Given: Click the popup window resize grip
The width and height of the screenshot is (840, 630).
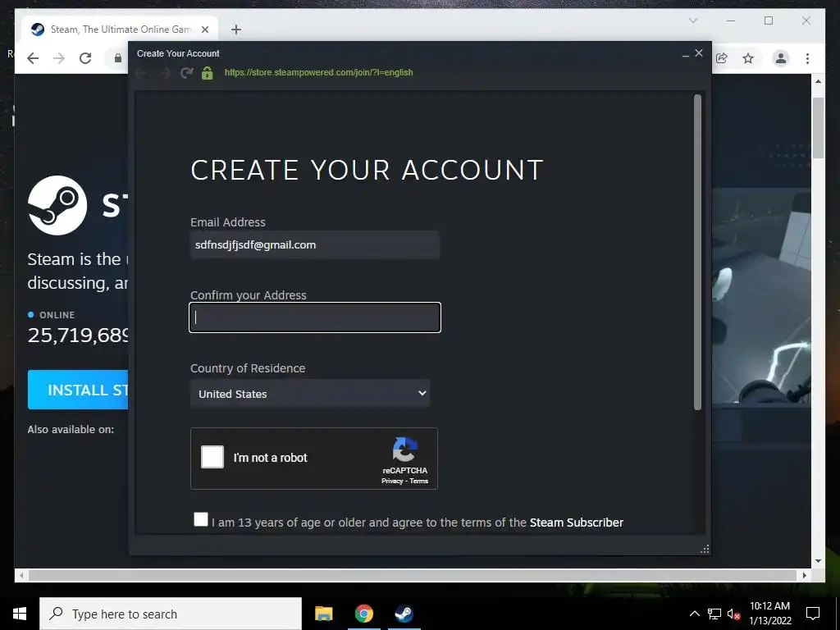Looking at the screenshot, I should (705, 549).
